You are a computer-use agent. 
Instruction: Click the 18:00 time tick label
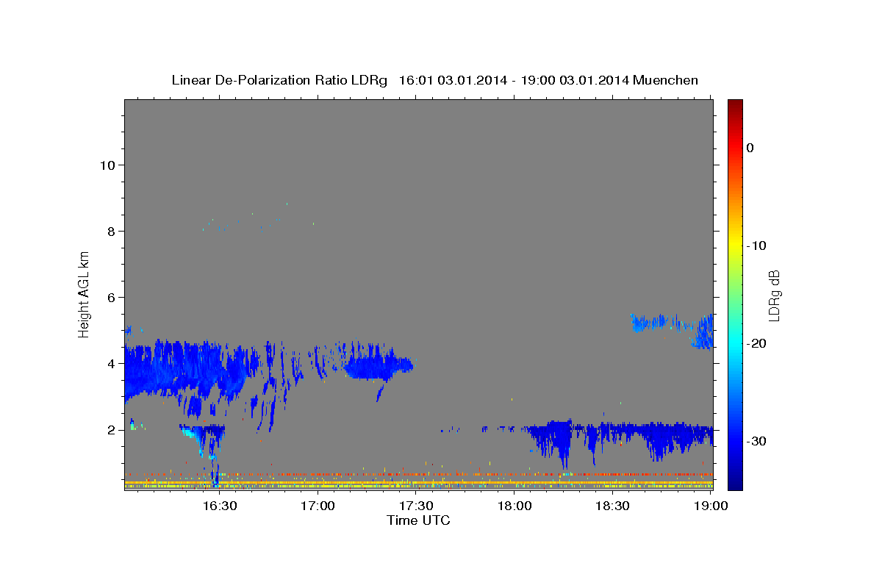(x=514, y=506)
